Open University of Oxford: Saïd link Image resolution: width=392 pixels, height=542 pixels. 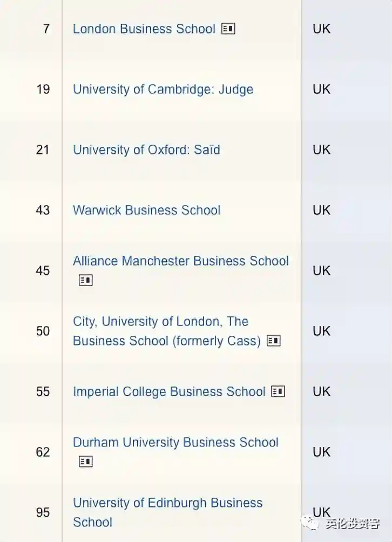pyautogui.click(x=146, y=150)
